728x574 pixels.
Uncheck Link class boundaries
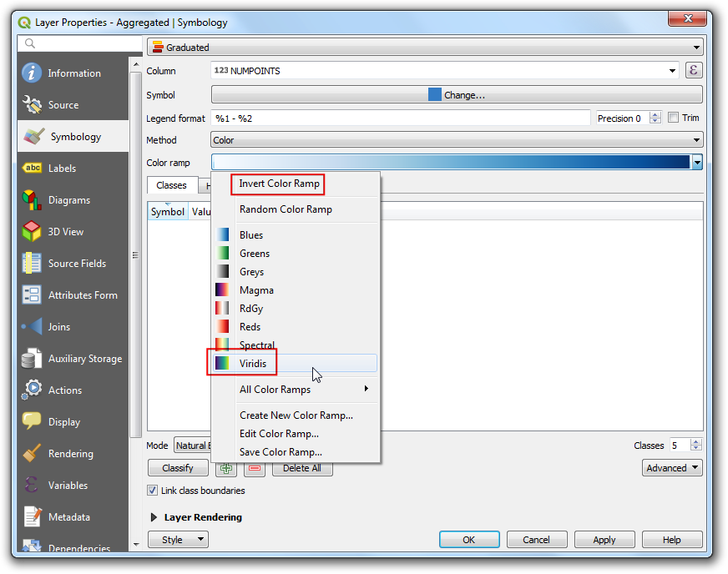pos(152,490)
